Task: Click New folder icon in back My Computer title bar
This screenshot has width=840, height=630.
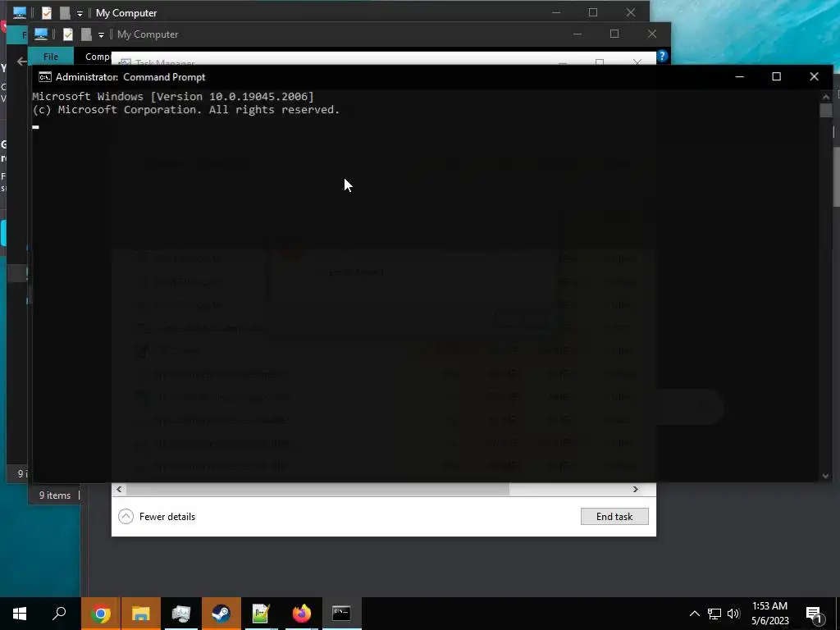Action: click(x=65, y=13)
